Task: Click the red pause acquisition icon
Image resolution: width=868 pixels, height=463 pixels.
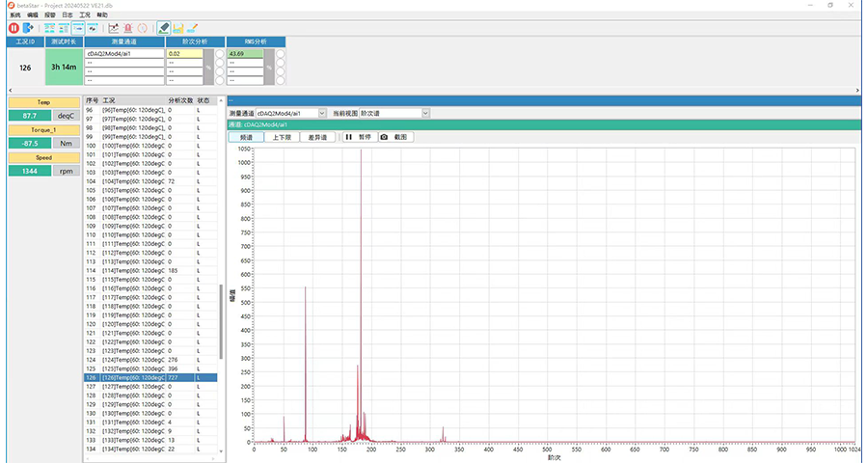Action: click(x=14, y=28)
